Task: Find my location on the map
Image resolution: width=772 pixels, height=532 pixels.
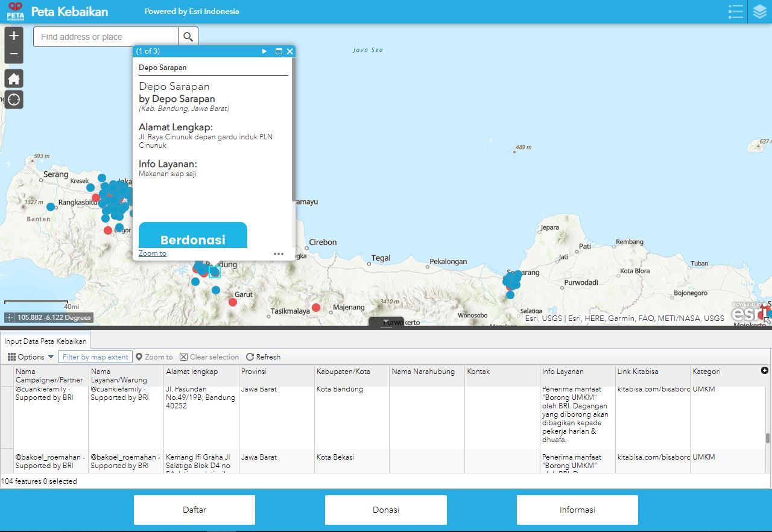Action: (x=14, y=100)
